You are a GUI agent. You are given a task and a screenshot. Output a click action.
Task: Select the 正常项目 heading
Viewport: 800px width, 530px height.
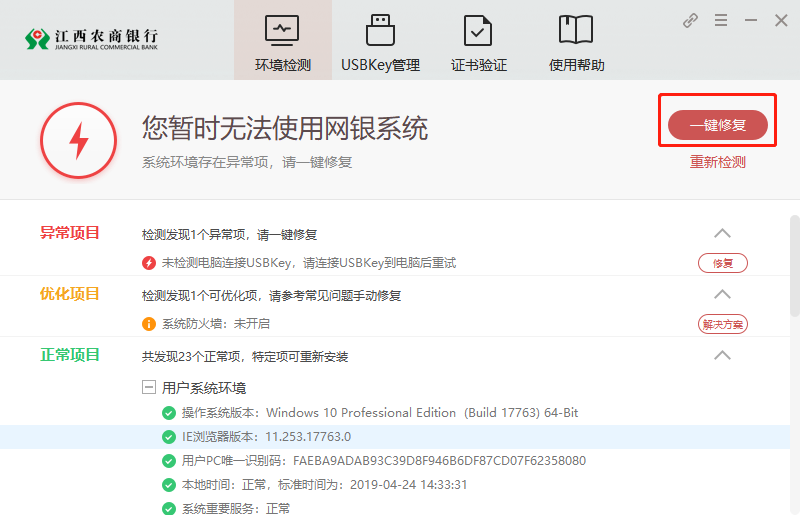[70, 355]
